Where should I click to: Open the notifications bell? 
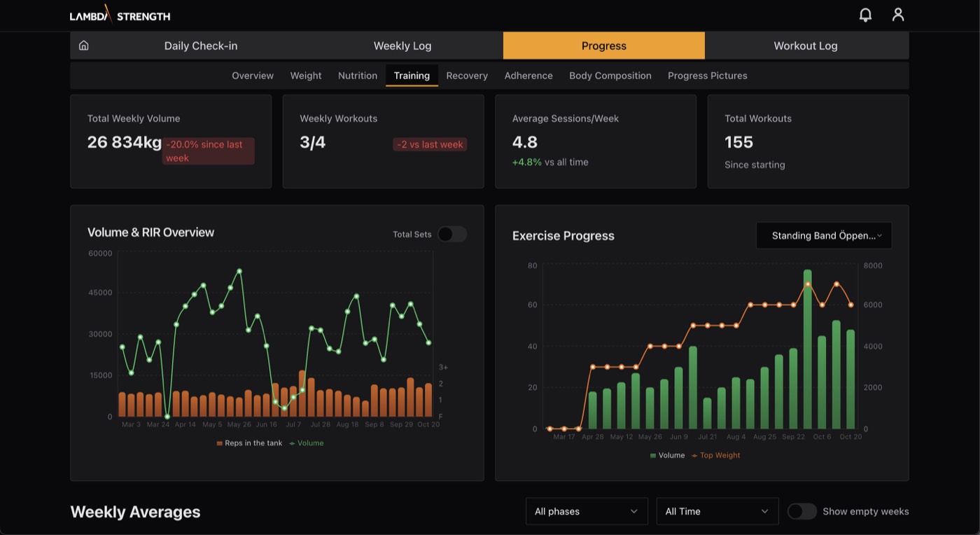(866, 15)
